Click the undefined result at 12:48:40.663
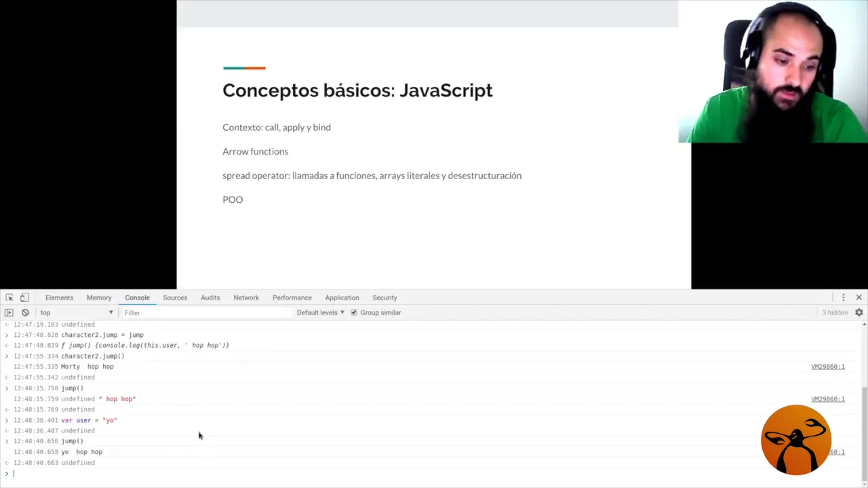The image size is (868, 488). tap(78, 463)
